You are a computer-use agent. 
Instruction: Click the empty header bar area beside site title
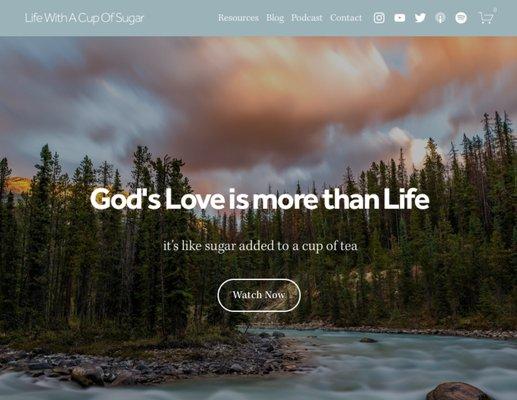(x=180, y=18)
